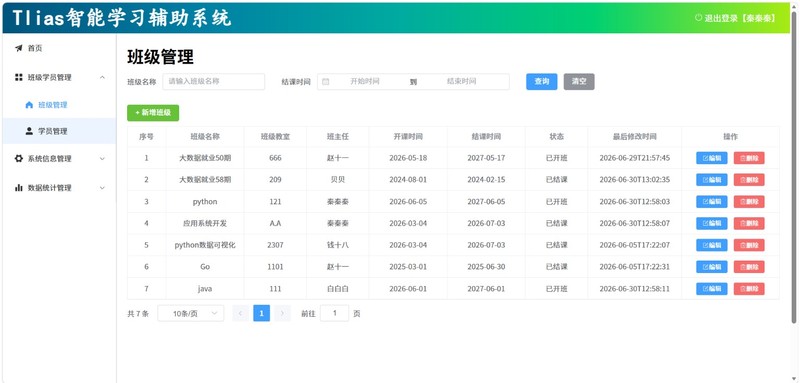Click the python数据可视化 class name cell
The height and width of the screenshot is (383, 800).
tap(205, 245)
